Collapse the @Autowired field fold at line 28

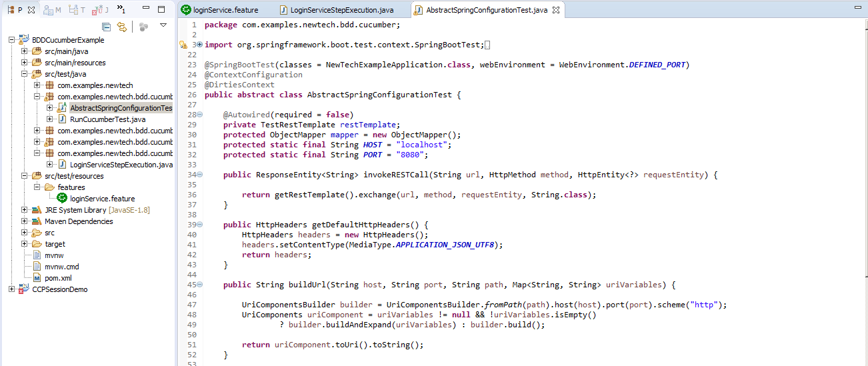(200, 115)
